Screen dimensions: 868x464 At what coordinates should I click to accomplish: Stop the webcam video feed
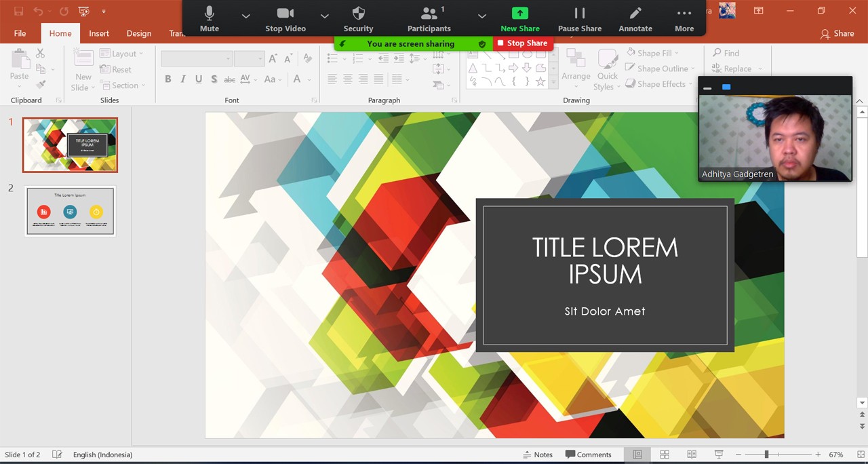click(x=285, y=18)
